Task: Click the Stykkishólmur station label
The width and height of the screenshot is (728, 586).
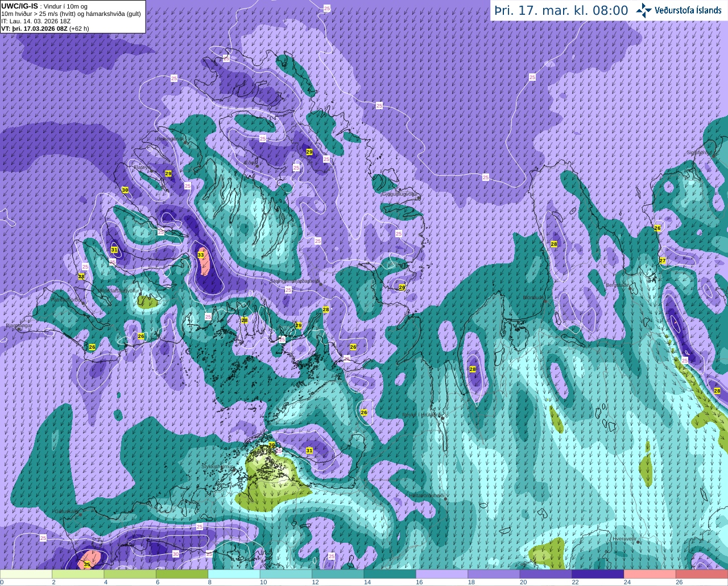Action: tap(218, 467)
